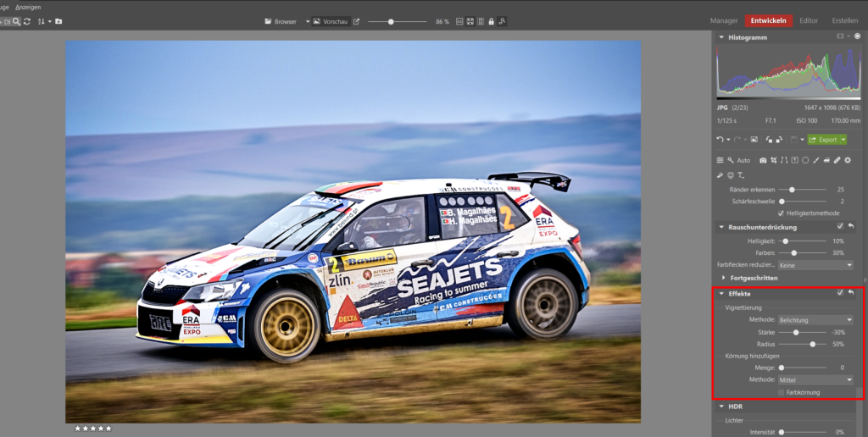Screen dimensions: 868x437
Task: Click the fit-to-screen zoom icon
Action: click(470, 21)
